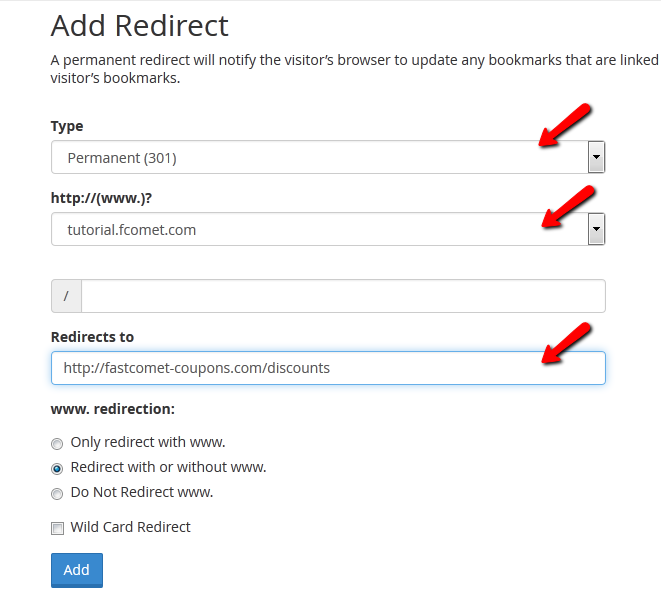This screenshot has width=661, height=598.
Task: Click the 'Redirects to' URL input field
Action: point(328,368)
